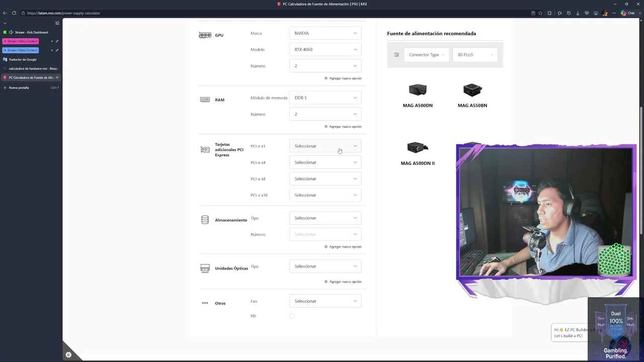Viewport: 644px width, 362px height.
Task: Edit the blue Stream Video Content group
Action: (57, 50)
